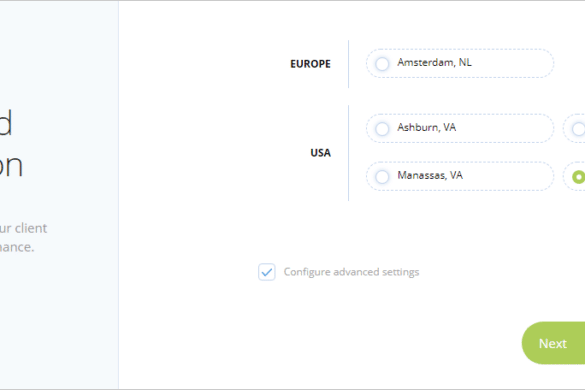Select the Ashburn, VA radio circle

click(382, 129)
